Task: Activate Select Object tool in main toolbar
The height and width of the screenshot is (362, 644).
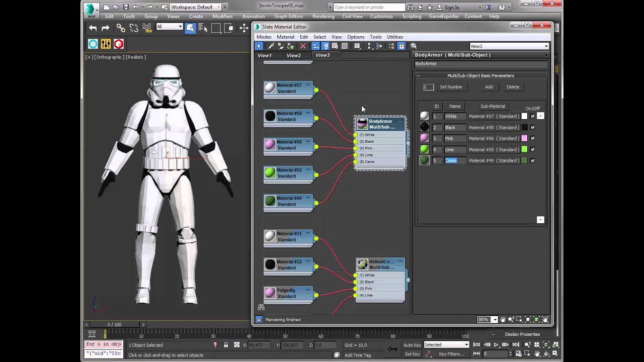Action: [190, 28]
